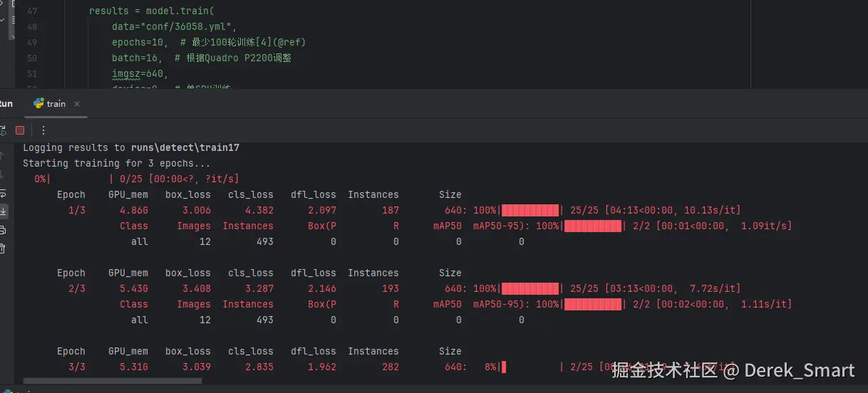
Task: Click box_loss value 3.408
Action: click(197, 288)
